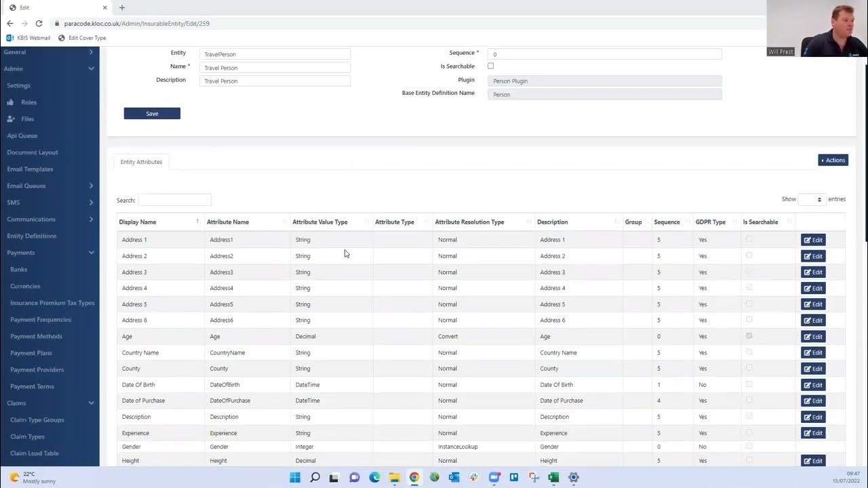The height and width of the screenshot is (488, 868).
Task: Edit the Address 1 attribute
Action: pyautogui.click(x=813, y=240)
